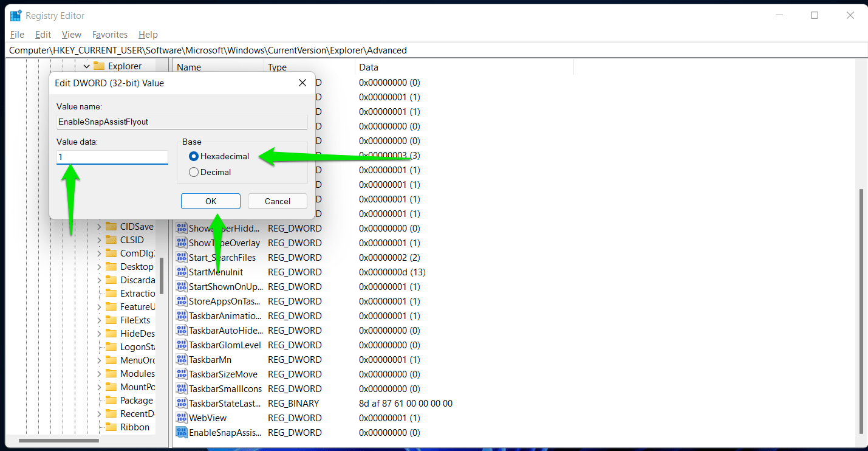Click the TaskbarStateLast binary value icon
Viewport: 868px width, 451px height.
(x=182, y=404)
